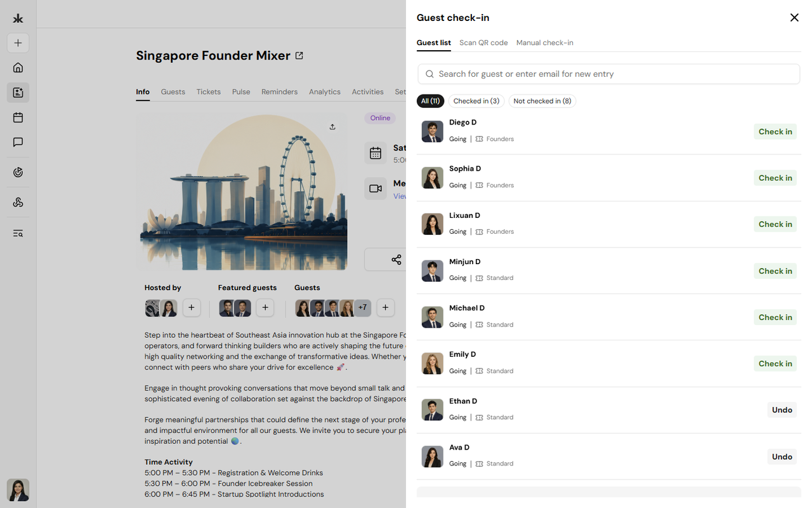Click Minjun D's avatar photo
This screenshot has height=508, width=812.
433,271
